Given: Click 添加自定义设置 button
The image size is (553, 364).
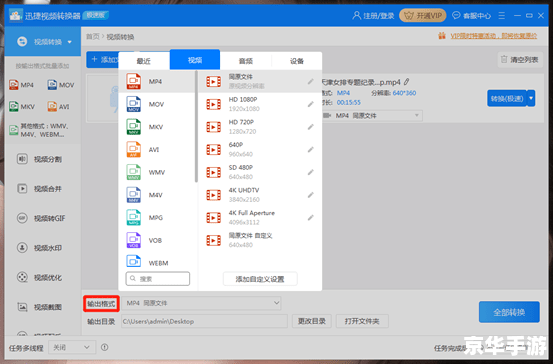Looking at the screenshot, I should coord(260,279).
